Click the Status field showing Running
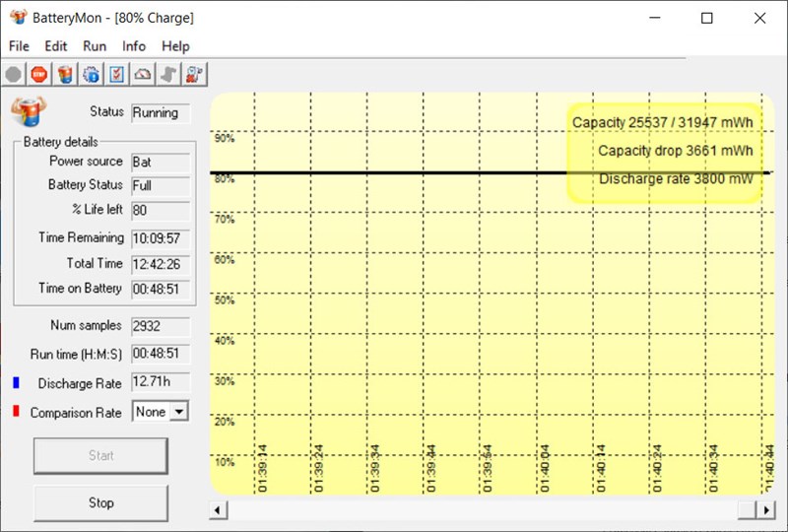The height and width of the screenshot is (532, 788). [161, 113]
